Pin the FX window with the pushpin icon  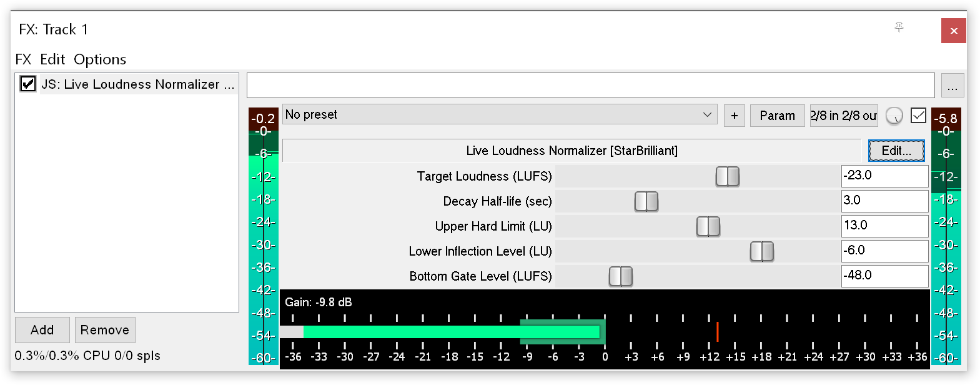pyautogui.click(x=899, y=27)
